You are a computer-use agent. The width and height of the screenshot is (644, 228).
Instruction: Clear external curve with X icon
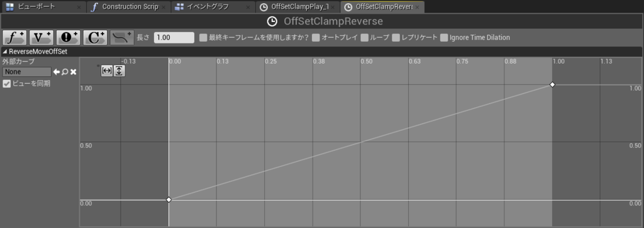[x=73, y=72]
